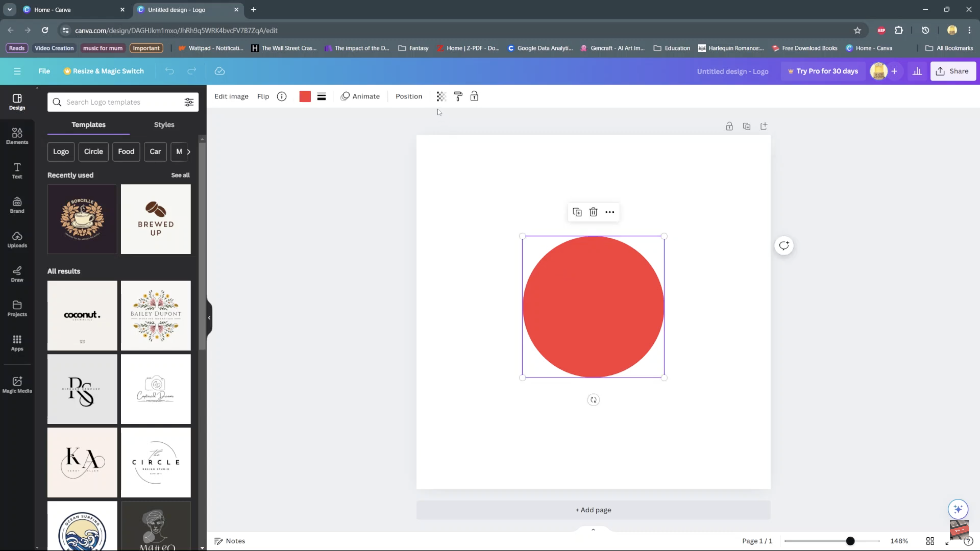Reload the page in the browser
Screen dimensions: 980x551
click(45, 30)
